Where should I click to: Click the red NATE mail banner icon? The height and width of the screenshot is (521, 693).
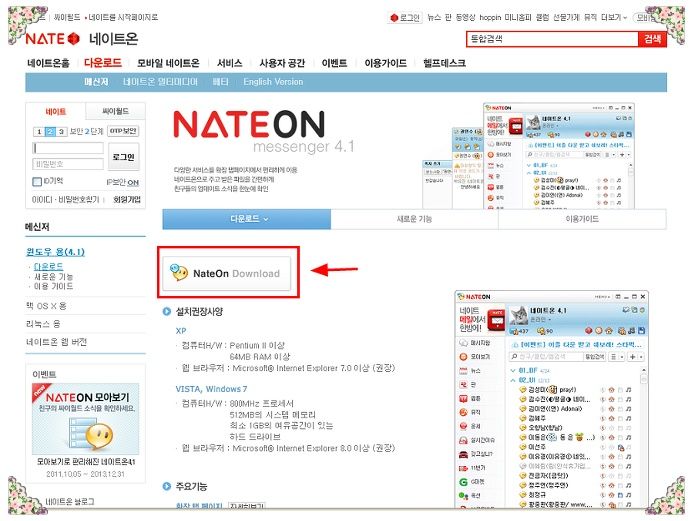click(496, 319)
